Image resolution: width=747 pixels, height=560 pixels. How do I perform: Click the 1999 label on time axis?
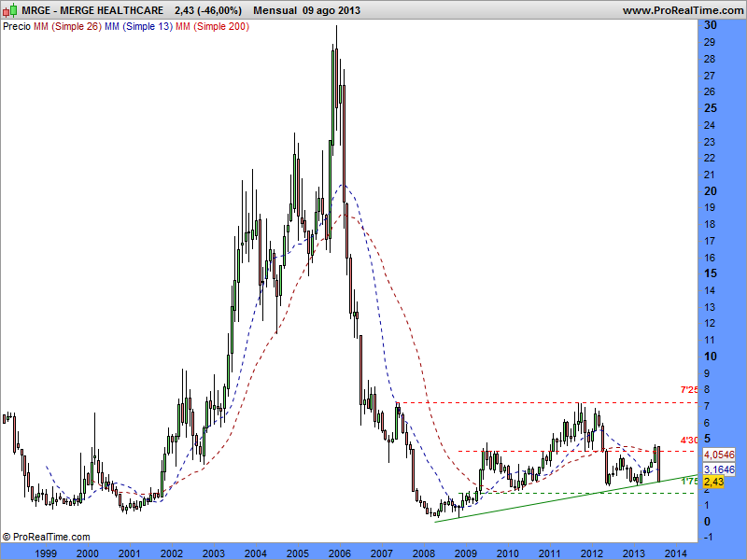pyautogui.click(x=46, y=553)
